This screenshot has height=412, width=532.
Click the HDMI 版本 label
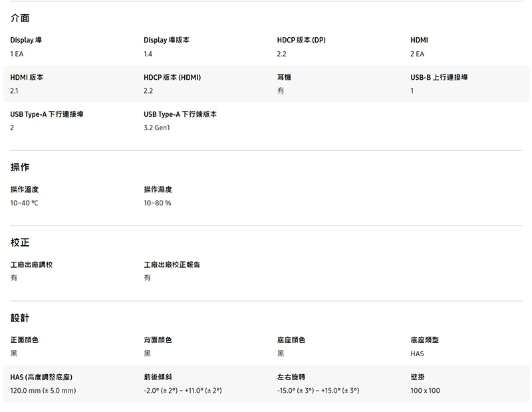click(27, 78)
